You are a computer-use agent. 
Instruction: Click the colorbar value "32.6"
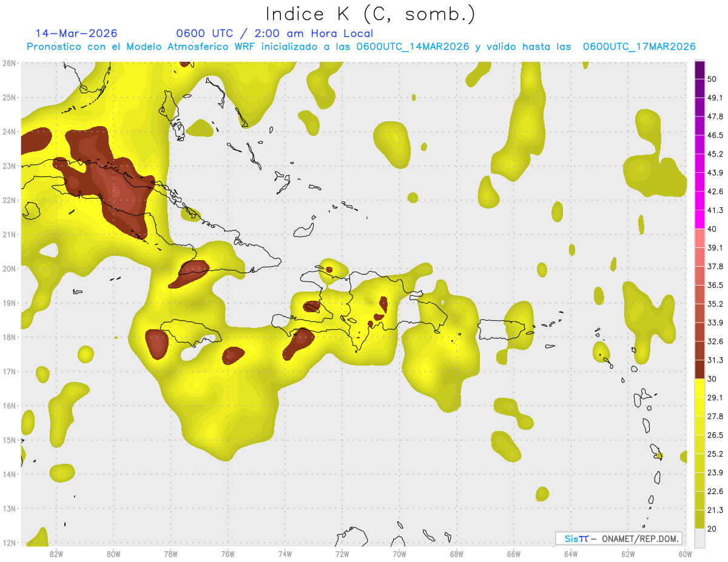click(715, 341)
